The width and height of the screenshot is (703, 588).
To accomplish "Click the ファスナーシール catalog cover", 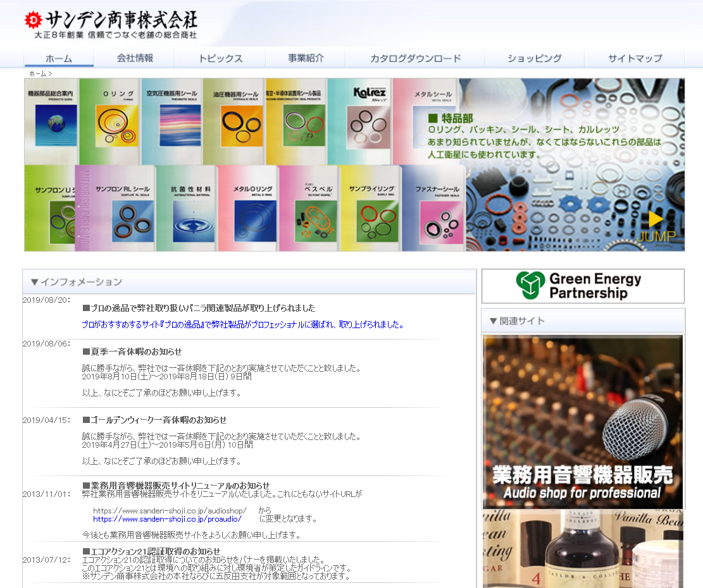I will 437,209.
